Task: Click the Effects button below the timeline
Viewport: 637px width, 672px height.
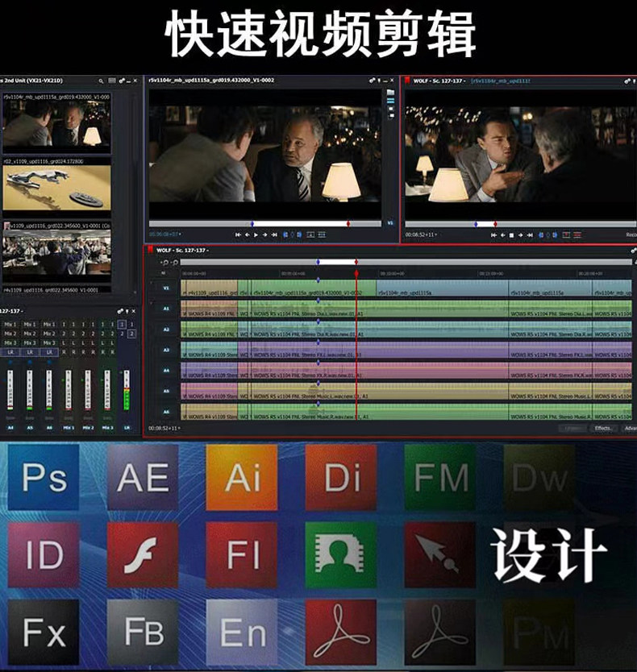Action: 603,428
